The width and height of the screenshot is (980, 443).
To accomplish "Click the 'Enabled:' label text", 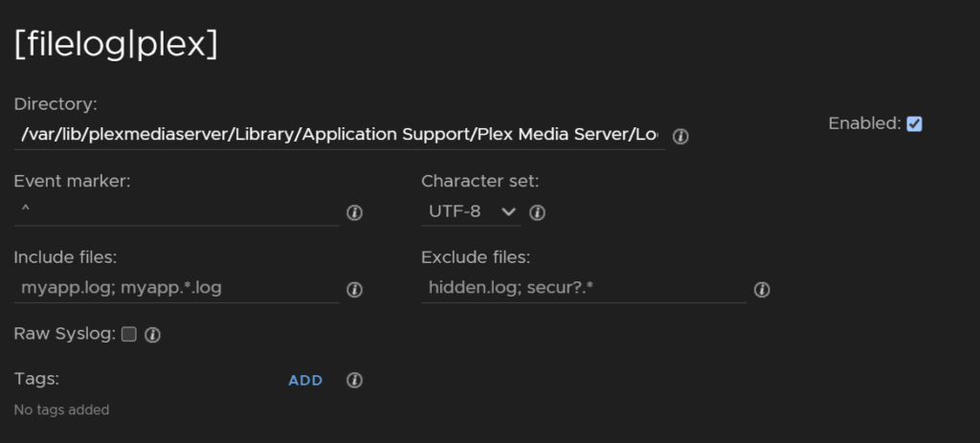I will point(865,123).
